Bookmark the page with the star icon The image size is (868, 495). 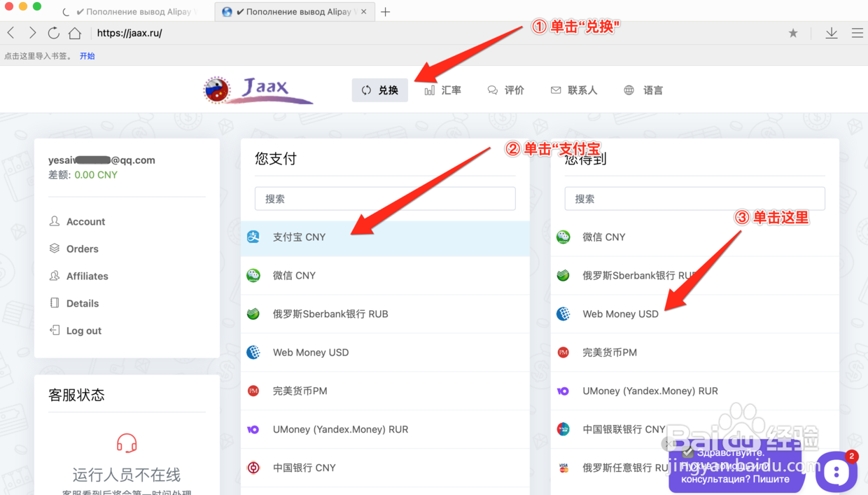pos(793,33)
